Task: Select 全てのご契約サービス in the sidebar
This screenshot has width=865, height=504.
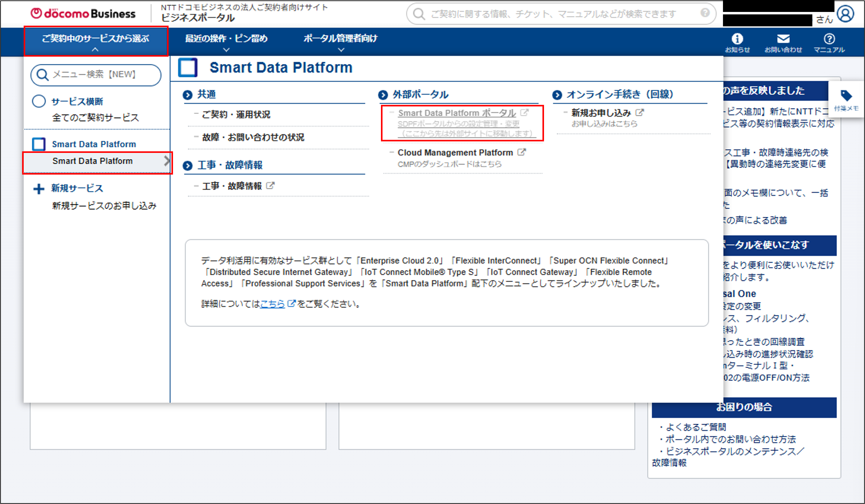Action: 95,118
